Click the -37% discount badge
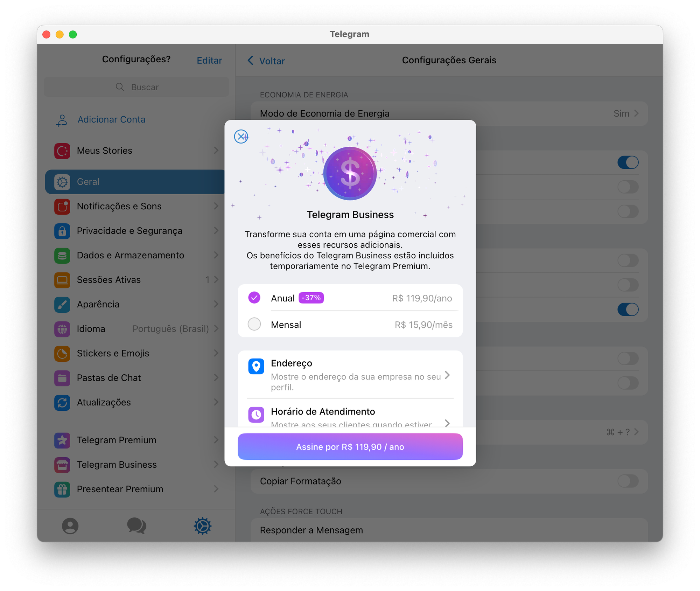 pyautogui.click(x=311, y=298)
